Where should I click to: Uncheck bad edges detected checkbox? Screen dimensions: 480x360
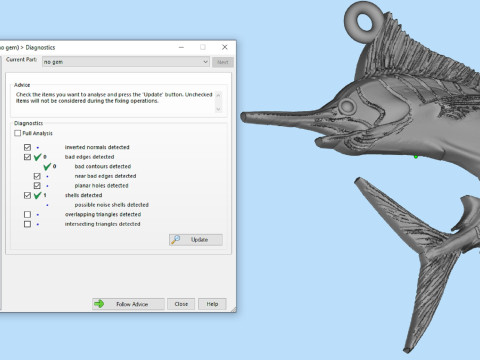27,157
